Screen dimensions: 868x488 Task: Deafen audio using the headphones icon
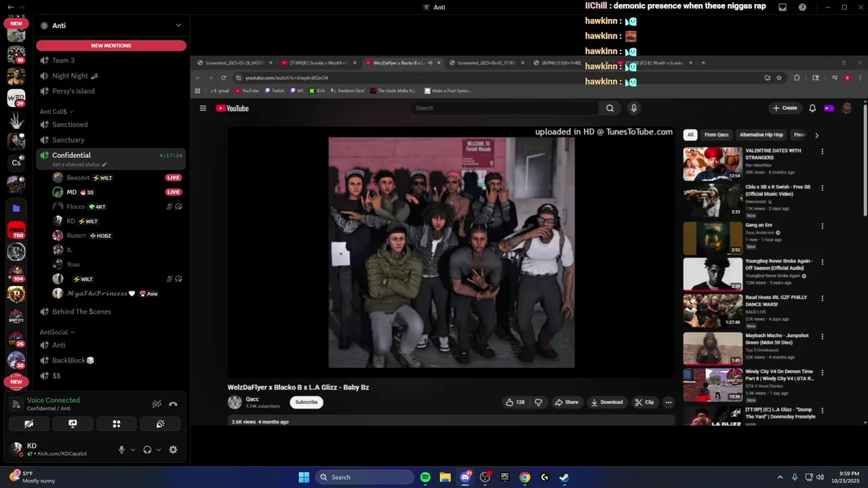coord(147,449)
